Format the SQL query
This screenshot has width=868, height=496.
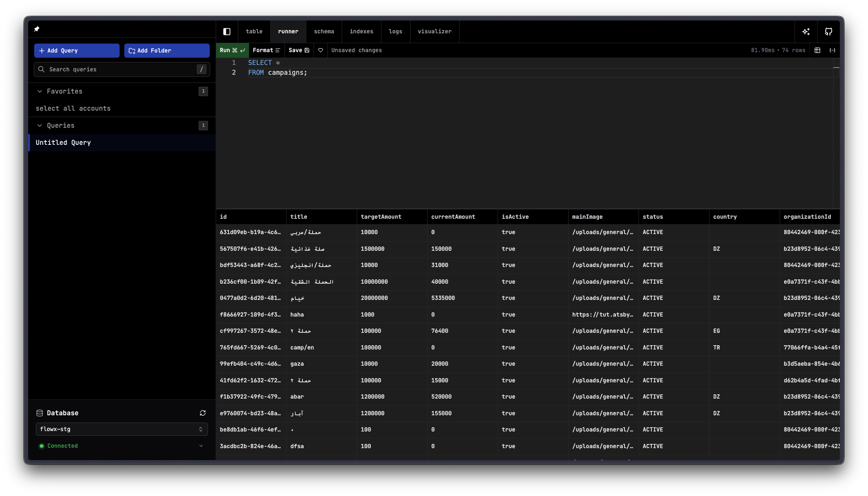click(266, 50)
